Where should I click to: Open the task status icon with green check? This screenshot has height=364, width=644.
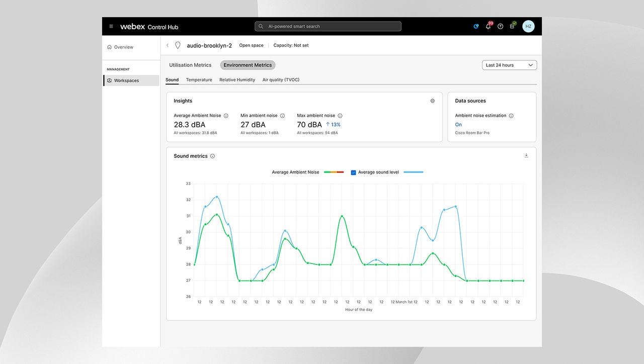point(513,26)
